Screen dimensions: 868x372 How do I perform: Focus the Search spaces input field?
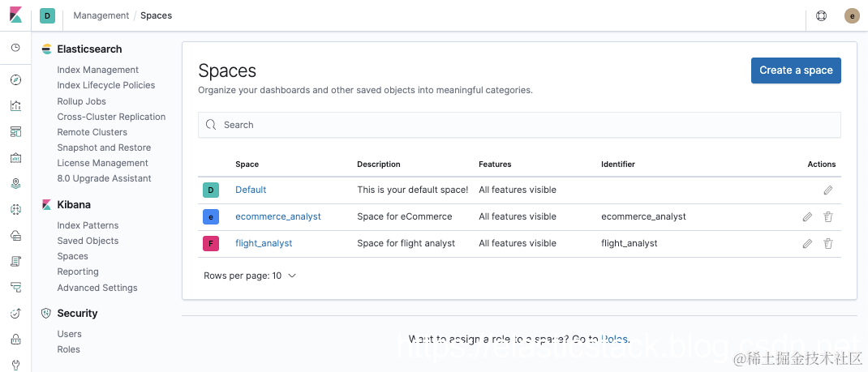tap(519, 125)
